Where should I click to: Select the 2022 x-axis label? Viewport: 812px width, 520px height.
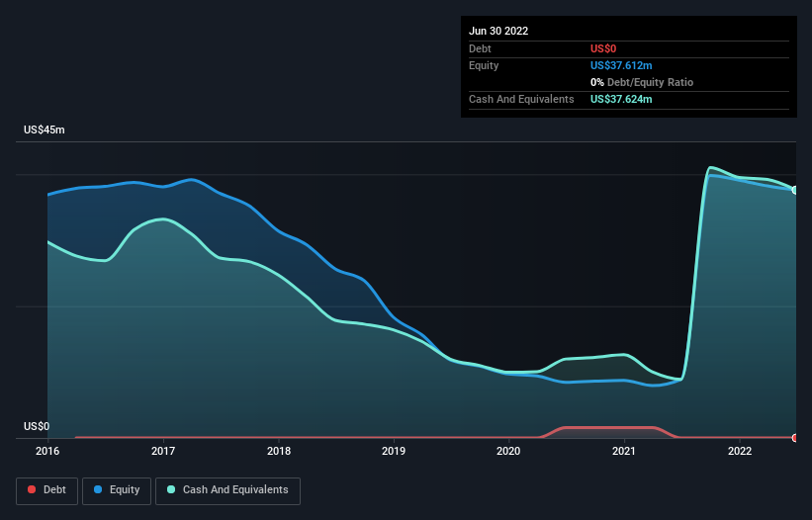pos(740,451)
